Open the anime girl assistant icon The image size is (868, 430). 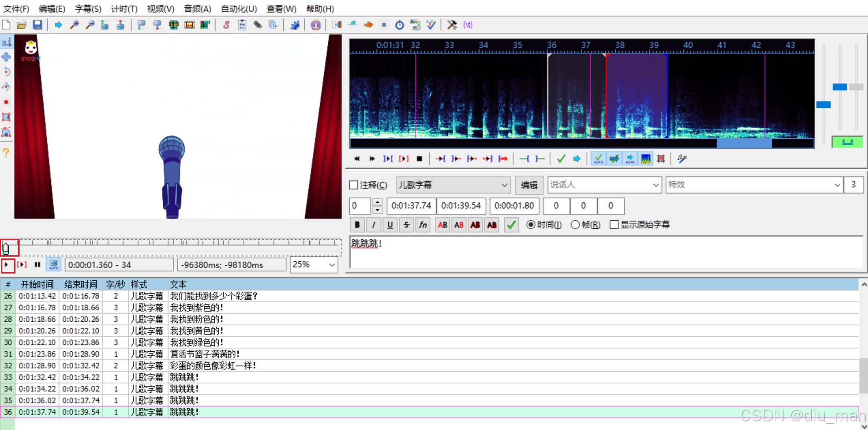(x=316, y=25)
